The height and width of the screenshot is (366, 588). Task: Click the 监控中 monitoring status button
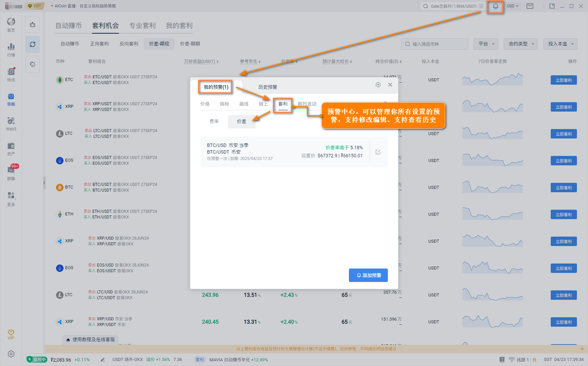pyautogui.click(x=37, y=360)
